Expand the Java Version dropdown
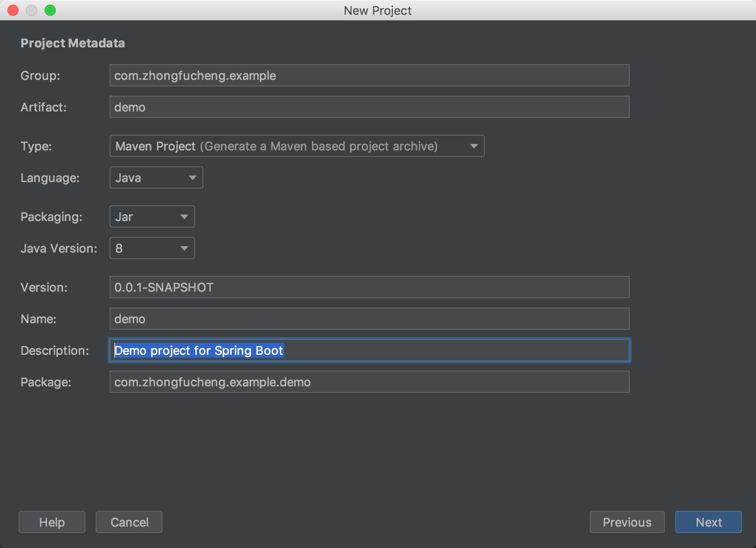 coord(152,248)
